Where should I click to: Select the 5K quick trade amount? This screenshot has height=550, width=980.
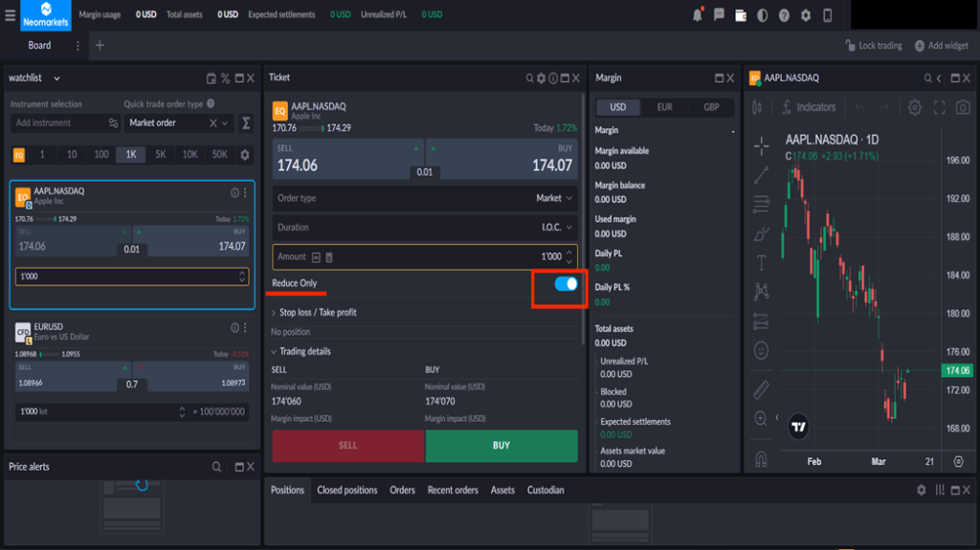[x=160, y=155]
